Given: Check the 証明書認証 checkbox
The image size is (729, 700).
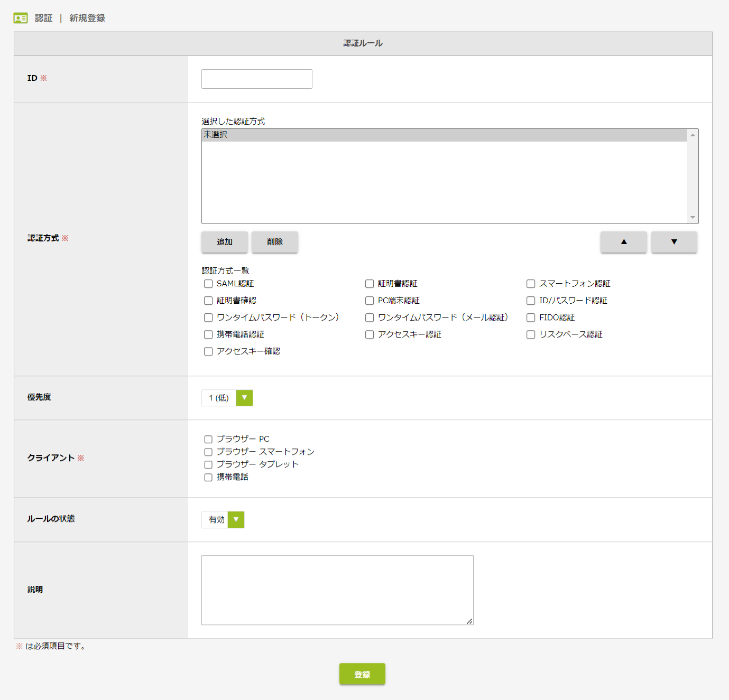Looking at the screenshot, I should tap(370, 284).
